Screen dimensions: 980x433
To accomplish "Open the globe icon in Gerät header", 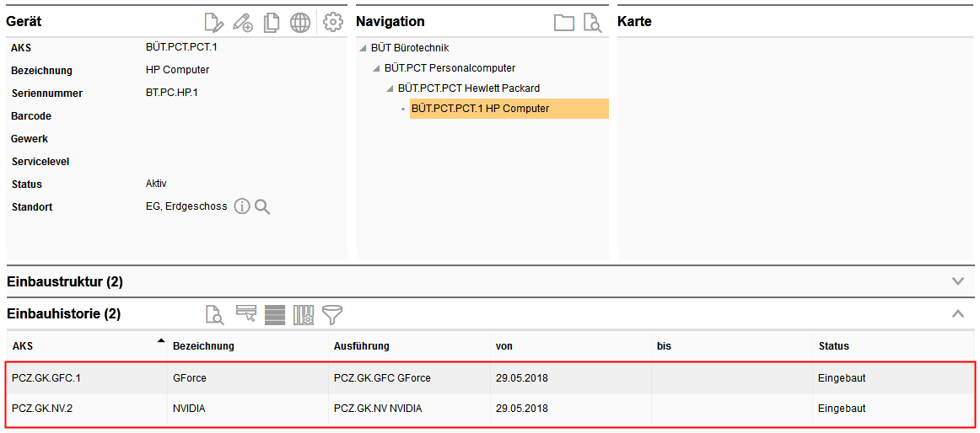I will tap(300, 23).
